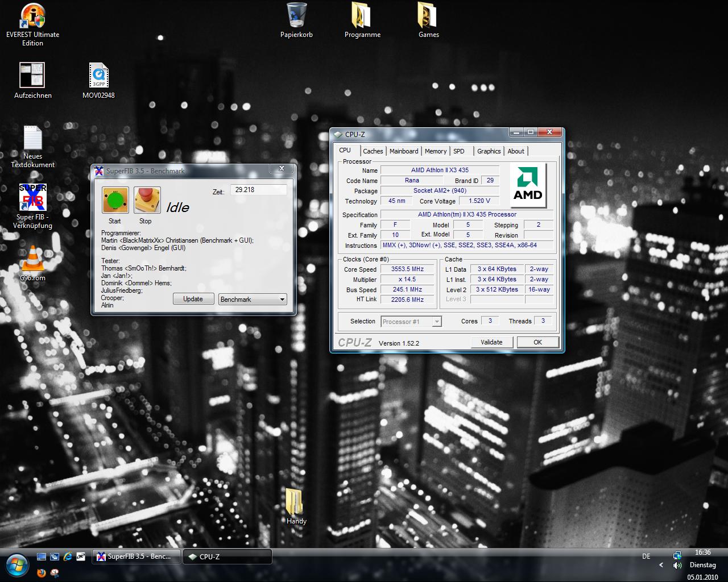The image size is (728, 582).
Task: Open the Aufzeichnen desktop icon
Action: point(32,80)
